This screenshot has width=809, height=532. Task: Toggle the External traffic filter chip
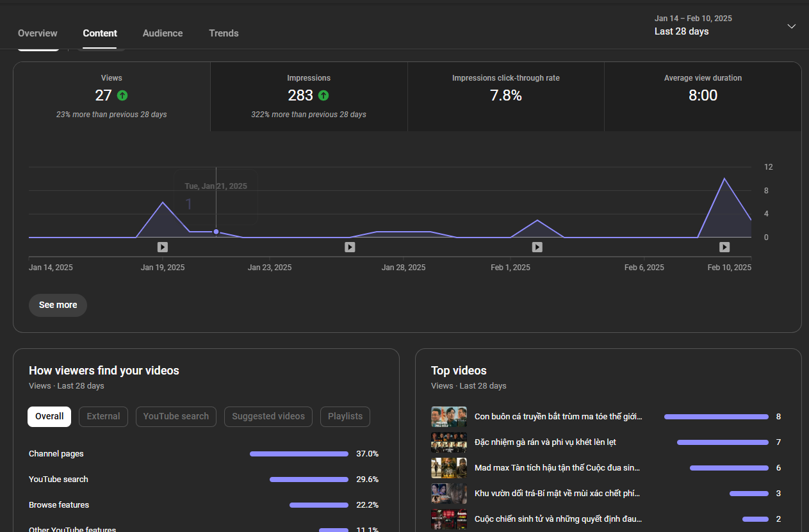pyautogui.click(x=103, y=416)
